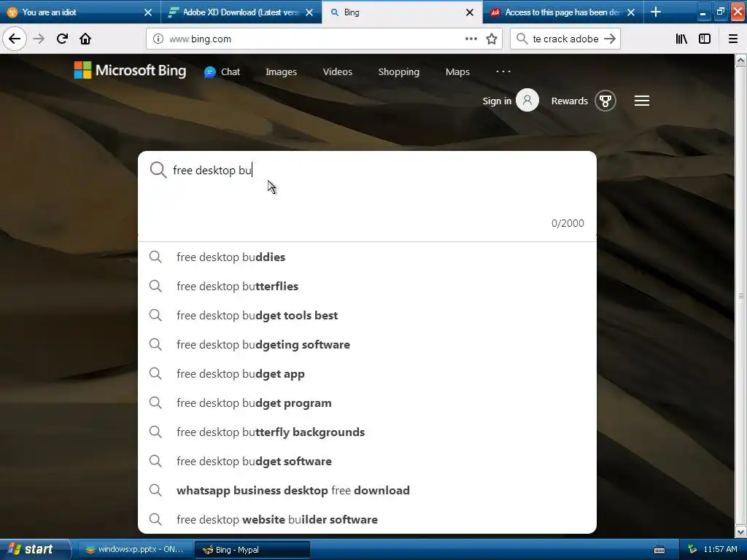
Task: Click the forward navigation arrow
Action: pos(39,39)
